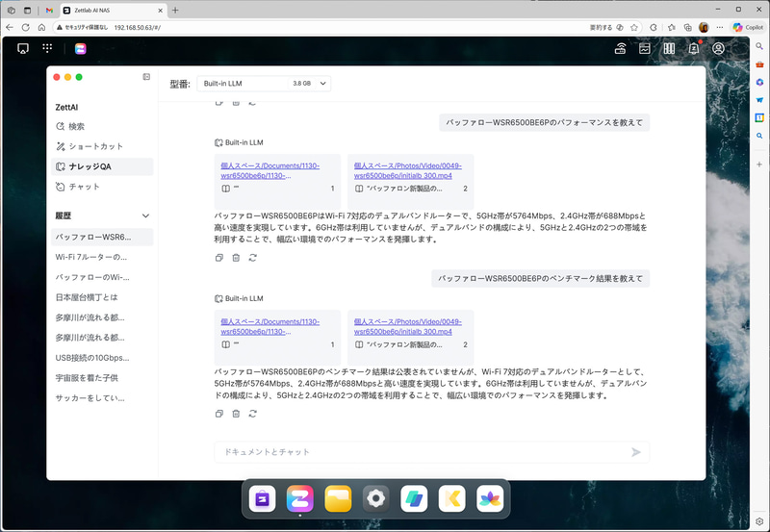Open the yellow file manager in the dock
The width and height of the screenshot is (770, 532).
pos(338,498)
